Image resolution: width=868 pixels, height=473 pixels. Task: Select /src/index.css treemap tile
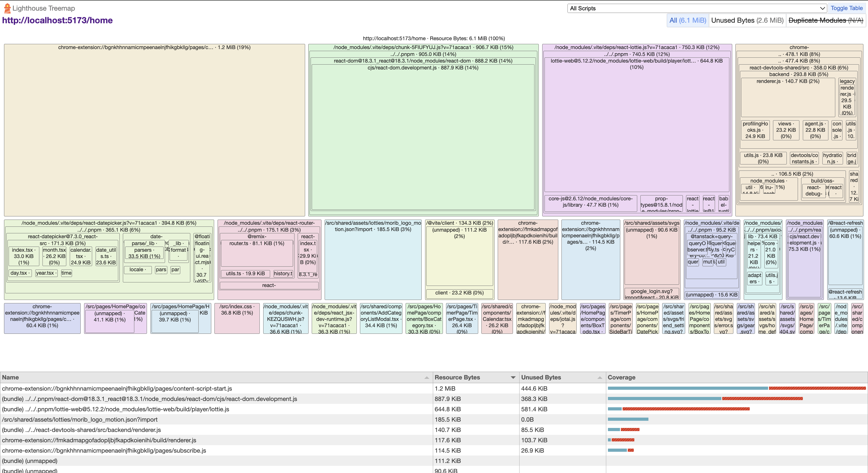[237, 318]
